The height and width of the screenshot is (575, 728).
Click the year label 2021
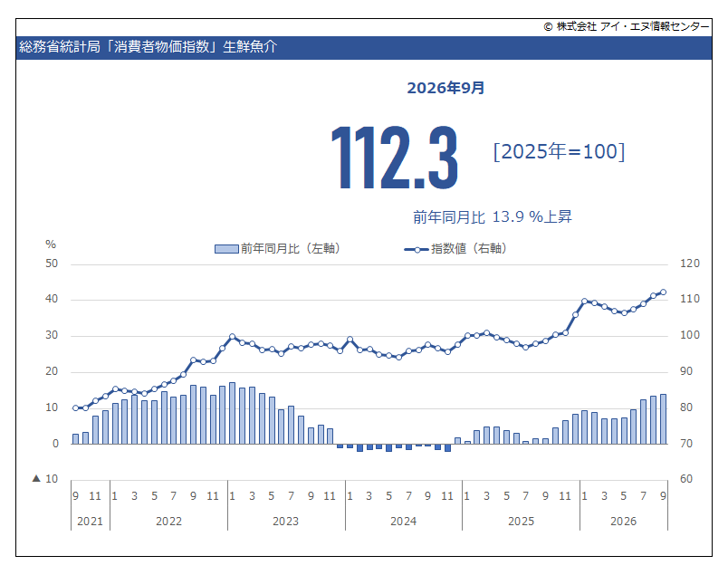click(90, 522)
